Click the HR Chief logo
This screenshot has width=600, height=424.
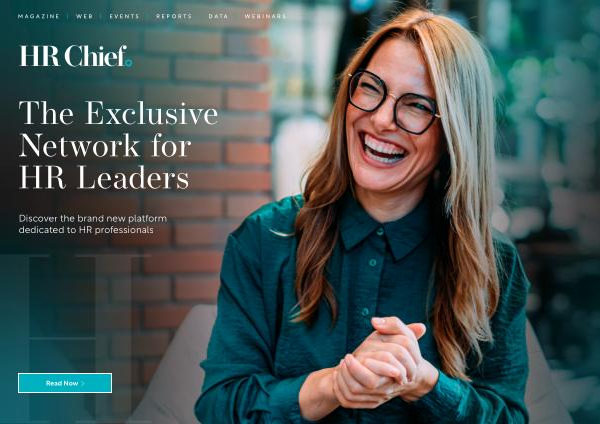click(x=76, y=56)
